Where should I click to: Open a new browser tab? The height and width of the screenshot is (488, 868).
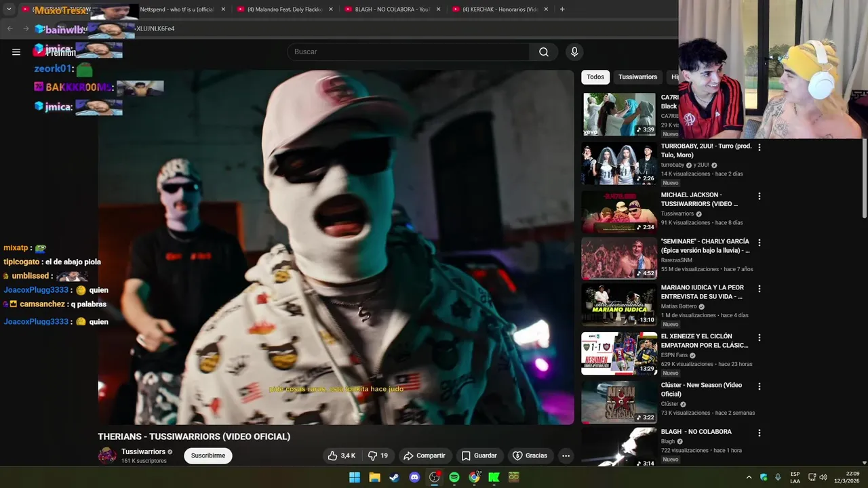click(x=562, y=9)
